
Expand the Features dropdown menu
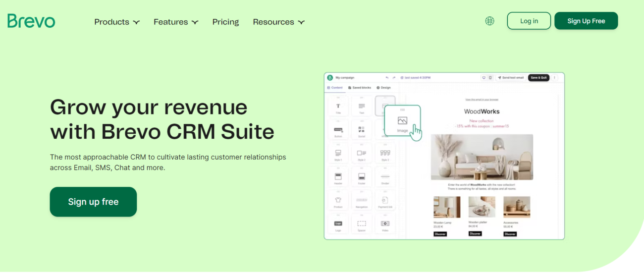click(x=176, y=22)
